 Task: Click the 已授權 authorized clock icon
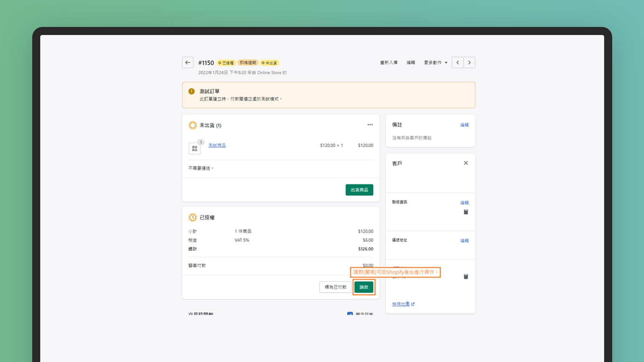click(193, 217)
